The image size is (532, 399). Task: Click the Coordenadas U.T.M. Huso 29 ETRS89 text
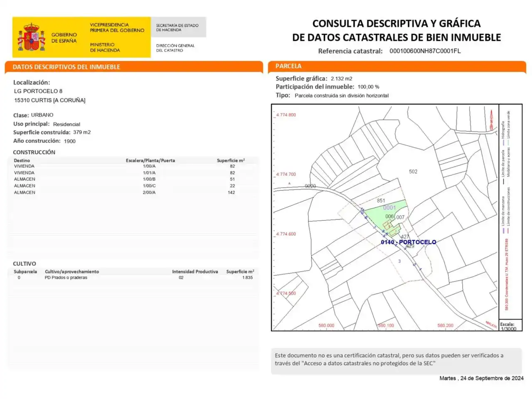click(x=507, y=274)
